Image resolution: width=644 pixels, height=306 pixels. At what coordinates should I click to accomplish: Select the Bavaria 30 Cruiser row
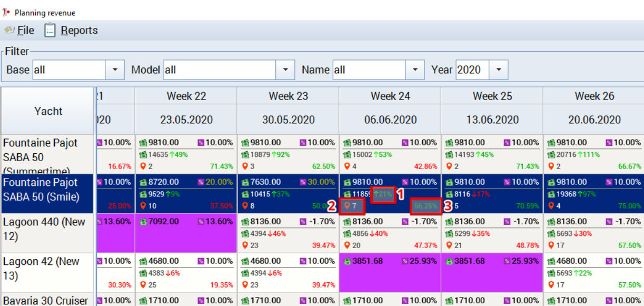point(47,300)
